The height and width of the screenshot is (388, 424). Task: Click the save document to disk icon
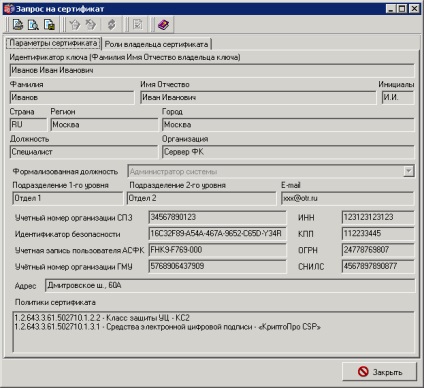(49, 25)
